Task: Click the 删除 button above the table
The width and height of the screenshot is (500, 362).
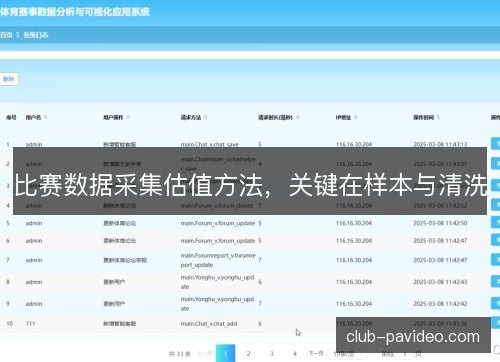Action: coord(9,79)
